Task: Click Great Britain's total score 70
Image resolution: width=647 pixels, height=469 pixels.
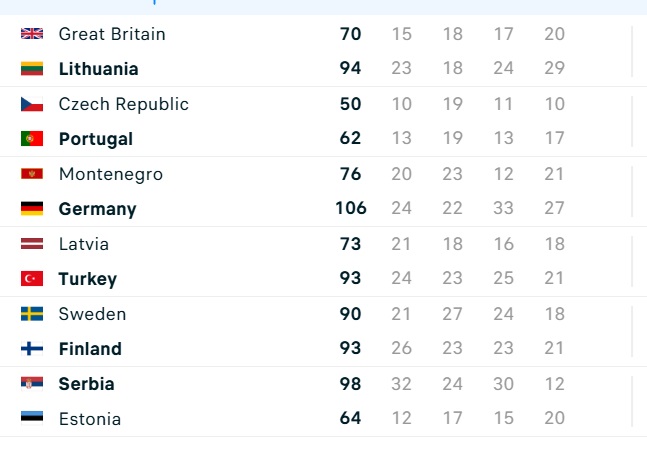Action: pos(350,34)
